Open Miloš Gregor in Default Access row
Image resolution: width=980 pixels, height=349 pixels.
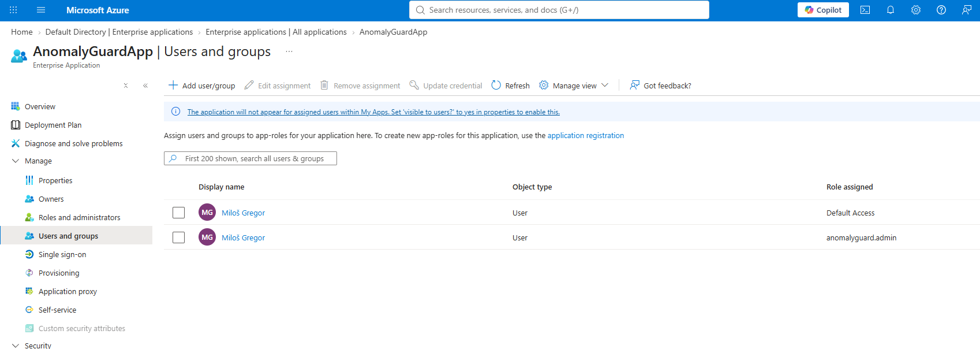244,213
